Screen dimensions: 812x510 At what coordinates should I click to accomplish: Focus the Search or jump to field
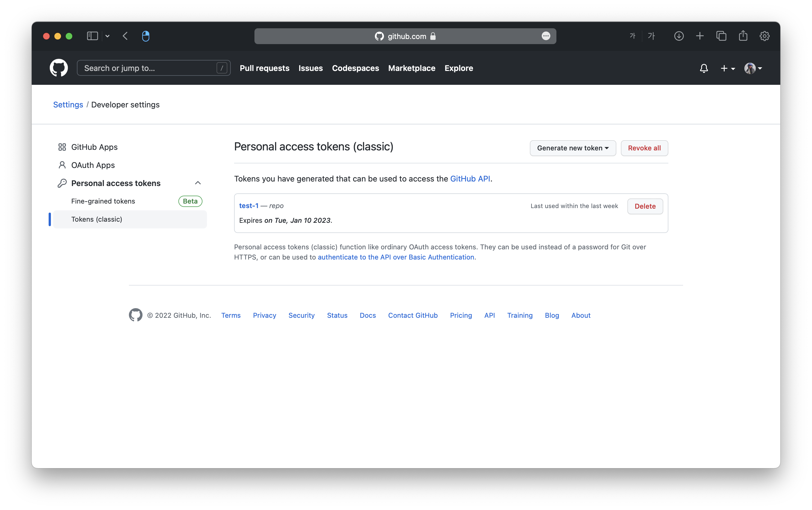(148, 68)
